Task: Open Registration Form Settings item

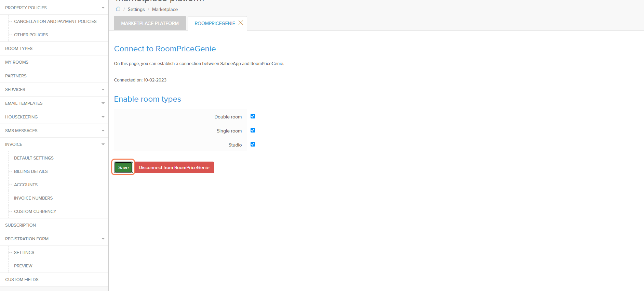Action: pos(24,252)
